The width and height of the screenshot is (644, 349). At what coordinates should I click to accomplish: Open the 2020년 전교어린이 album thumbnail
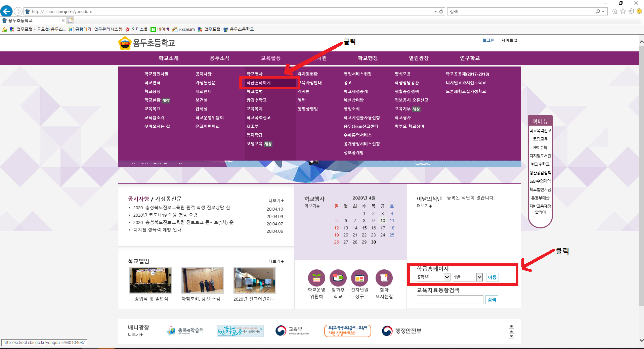click(x=255, y=280)
